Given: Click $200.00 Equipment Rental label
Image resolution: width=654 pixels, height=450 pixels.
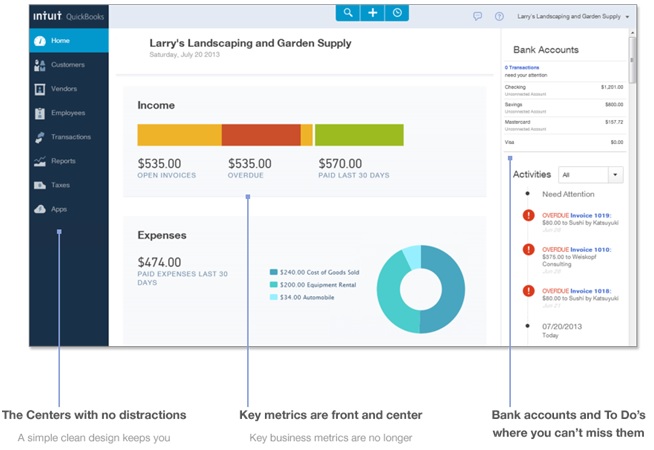Looking at the screenshot, I should tap(318, 285).
